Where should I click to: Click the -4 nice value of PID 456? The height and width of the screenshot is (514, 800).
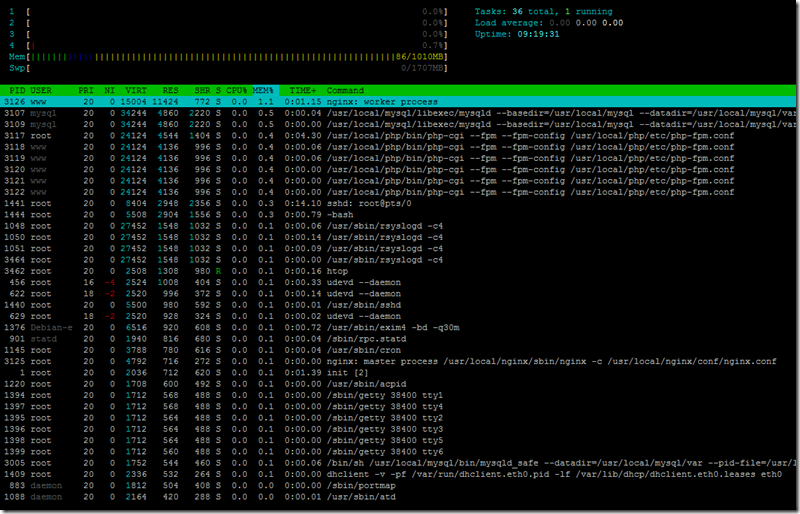[x=109, y=282]
